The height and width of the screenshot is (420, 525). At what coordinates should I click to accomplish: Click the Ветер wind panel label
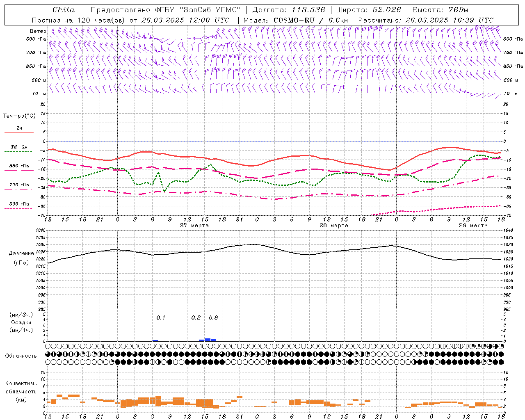coord(38,31)
